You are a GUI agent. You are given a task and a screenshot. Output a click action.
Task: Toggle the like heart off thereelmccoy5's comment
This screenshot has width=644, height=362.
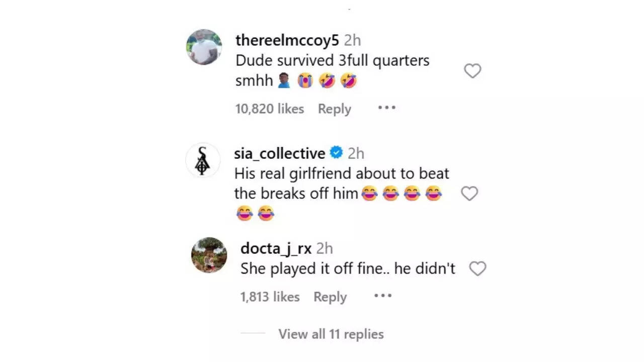[x=472, y=71]
